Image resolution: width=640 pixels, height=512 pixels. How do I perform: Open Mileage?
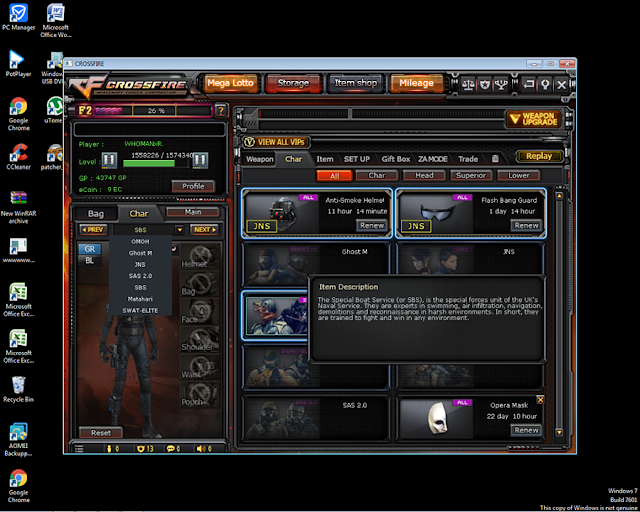point(417,83)
